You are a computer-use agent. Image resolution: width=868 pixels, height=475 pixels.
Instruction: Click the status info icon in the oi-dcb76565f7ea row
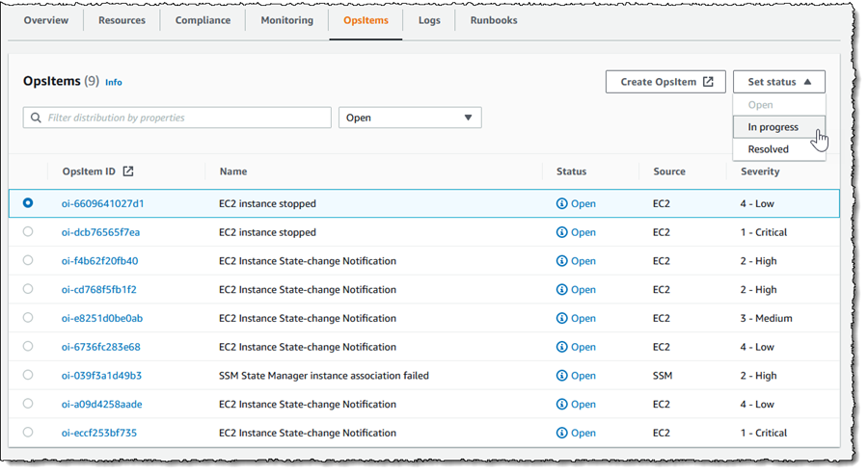(x=562, y=232)
